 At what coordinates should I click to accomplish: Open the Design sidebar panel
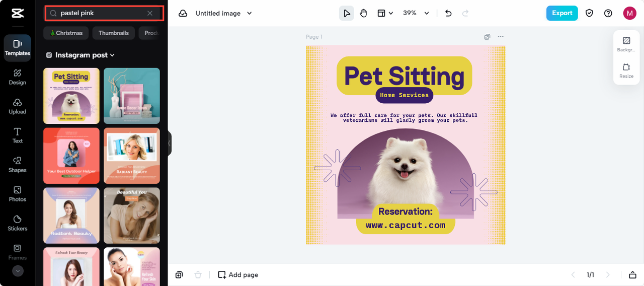point(18,77)
